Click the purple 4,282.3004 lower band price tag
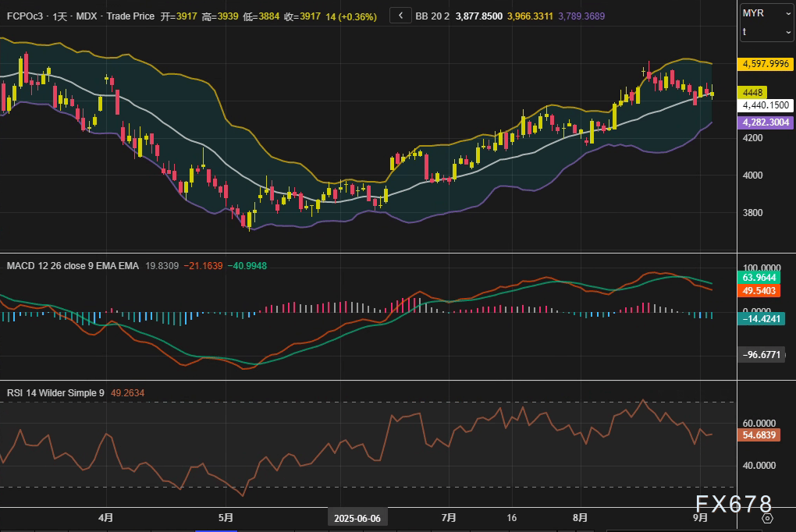Screen dimensions: 796x532 tap(766, 122)
